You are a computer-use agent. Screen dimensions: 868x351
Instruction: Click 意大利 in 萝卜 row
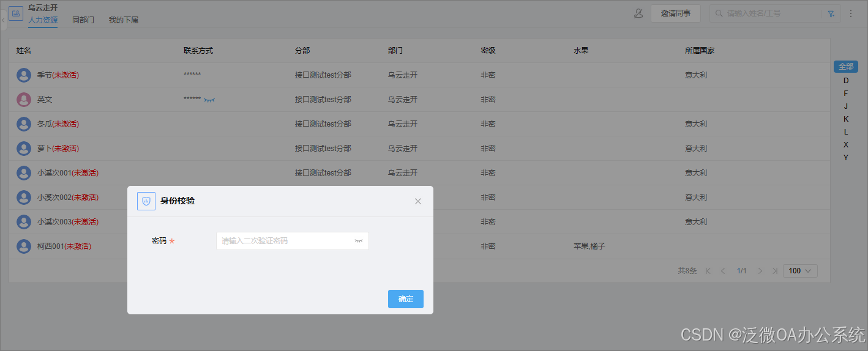[696, 149]
